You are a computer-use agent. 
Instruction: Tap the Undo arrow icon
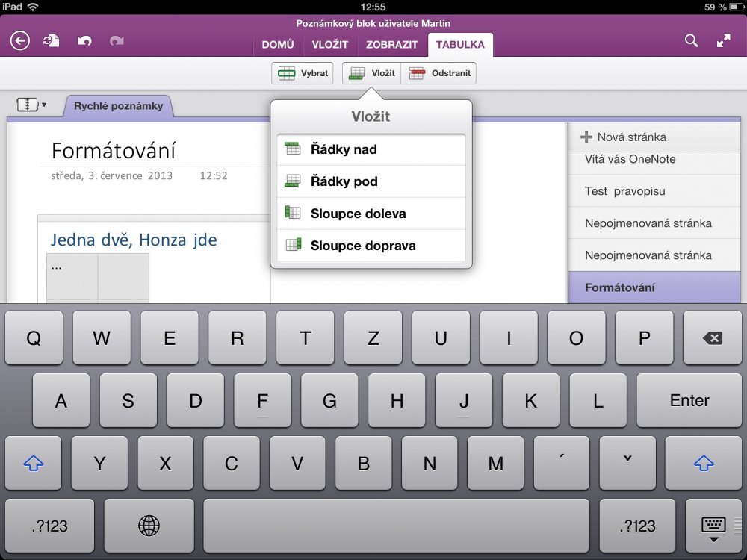(84, 40)
